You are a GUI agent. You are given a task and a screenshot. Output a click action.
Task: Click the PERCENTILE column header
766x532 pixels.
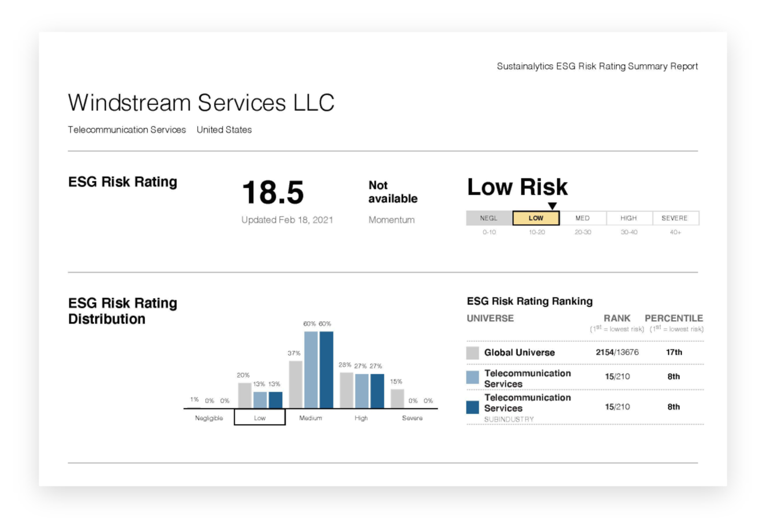(x=674, y=318)
